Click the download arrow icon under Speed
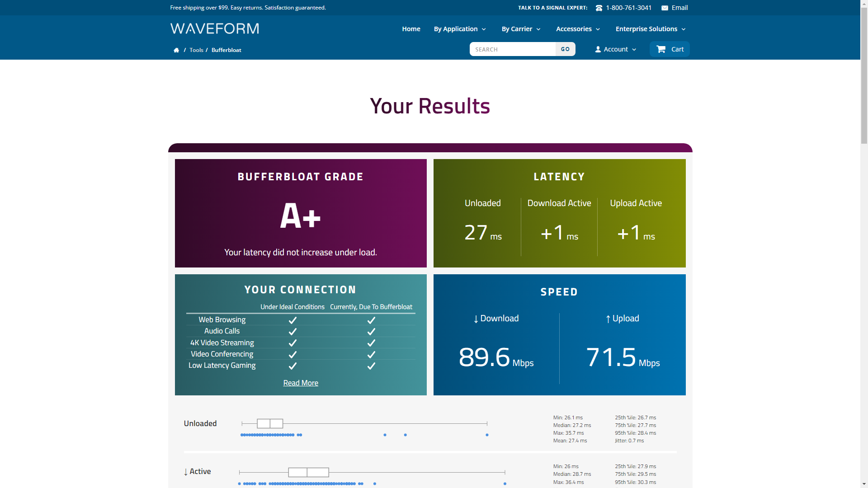Viewport: 868px width, 488px height. (476, 319)
